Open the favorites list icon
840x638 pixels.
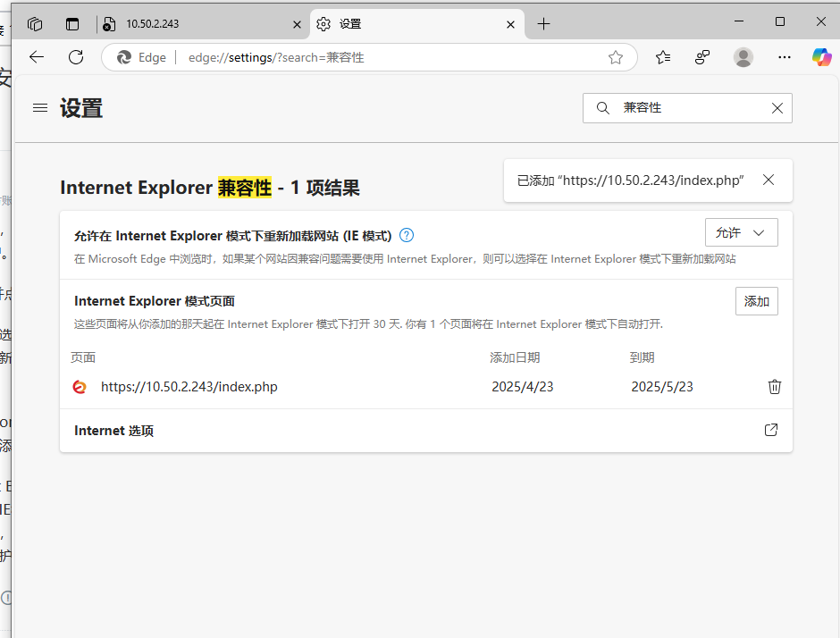pos(663,57)
